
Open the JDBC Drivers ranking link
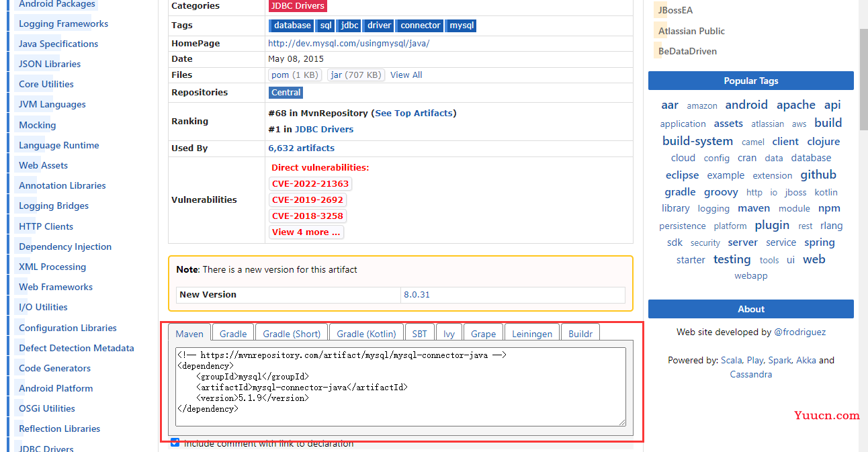click(324, 129)
